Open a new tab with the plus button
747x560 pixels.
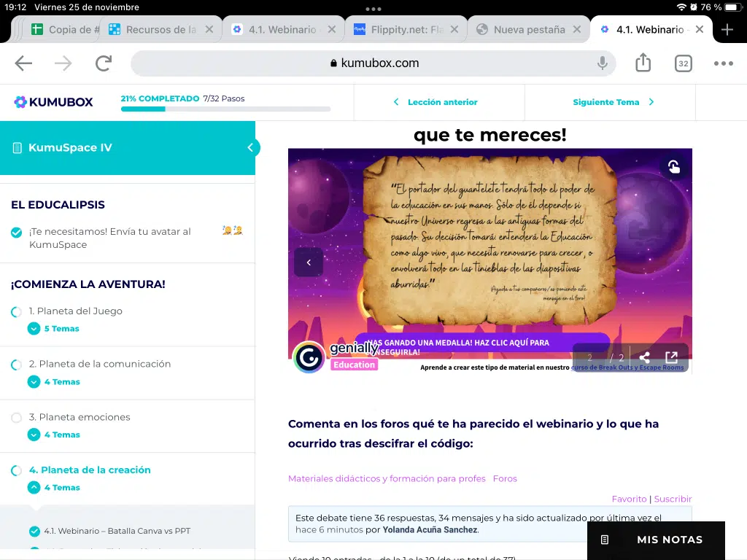(727, 29)
